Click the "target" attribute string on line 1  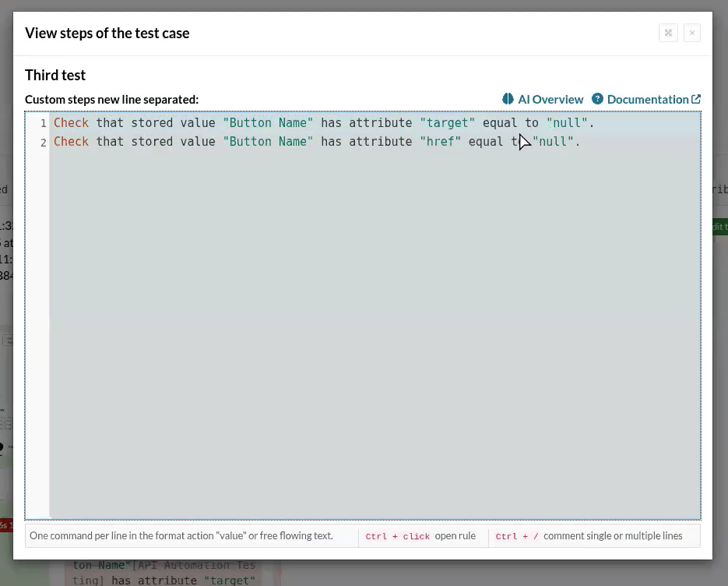[x=447, y=123]
